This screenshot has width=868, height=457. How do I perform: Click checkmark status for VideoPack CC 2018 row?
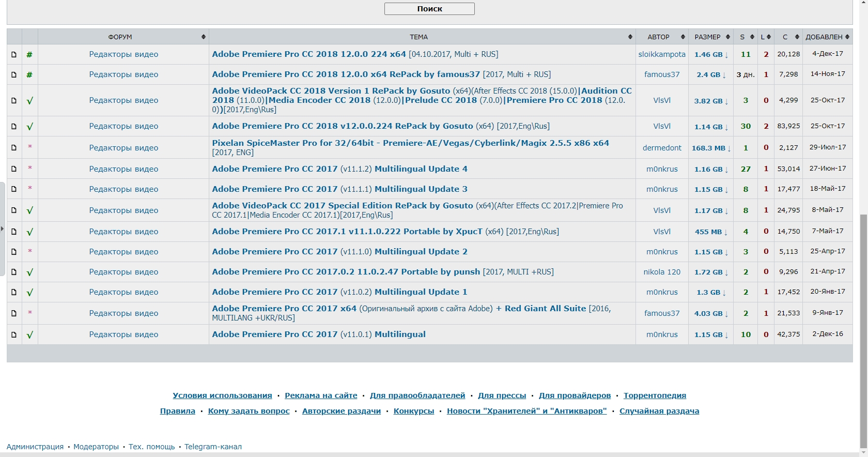click(x=29, y=100)
